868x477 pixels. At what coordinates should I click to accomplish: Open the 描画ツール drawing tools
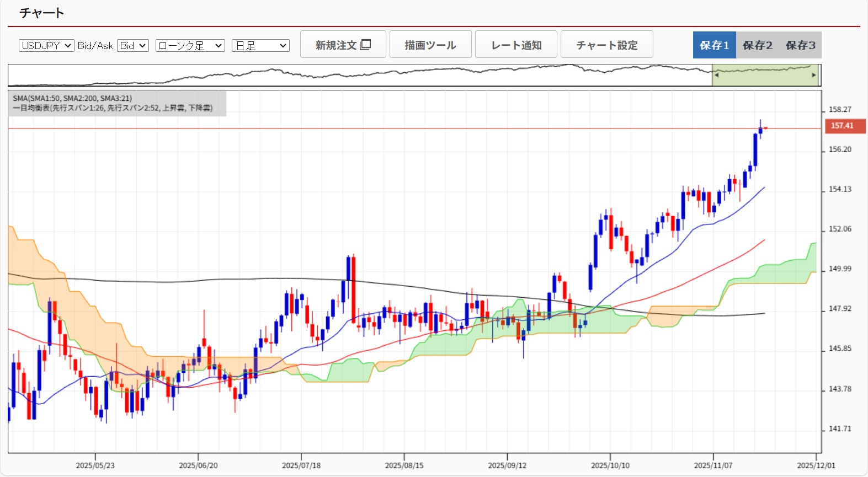coord(430,45)
